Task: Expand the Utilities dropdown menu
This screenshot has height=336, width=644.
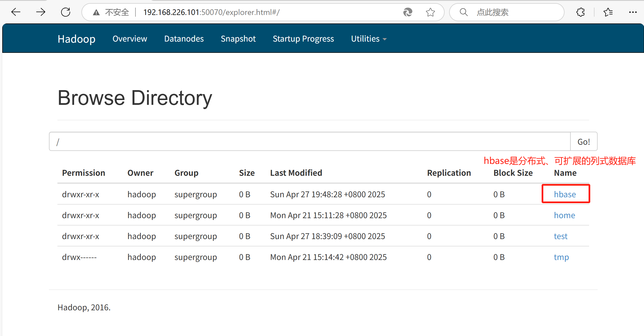Action: (369, 39)
